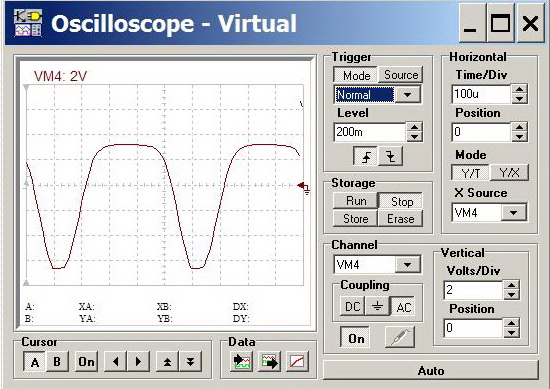Decrease Time/Div with down arrow
The width and height of the screenshot is (550, 389).
tap(519, 99)
